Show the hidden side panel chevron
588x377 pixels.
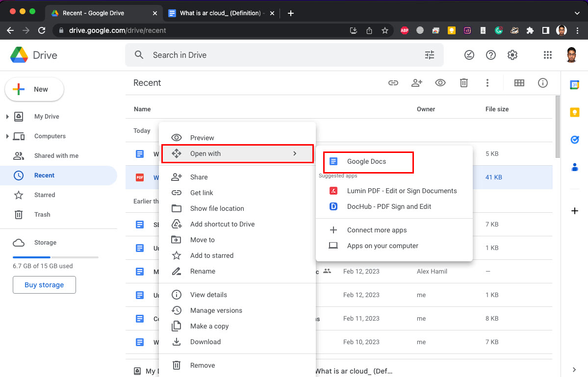574,370
